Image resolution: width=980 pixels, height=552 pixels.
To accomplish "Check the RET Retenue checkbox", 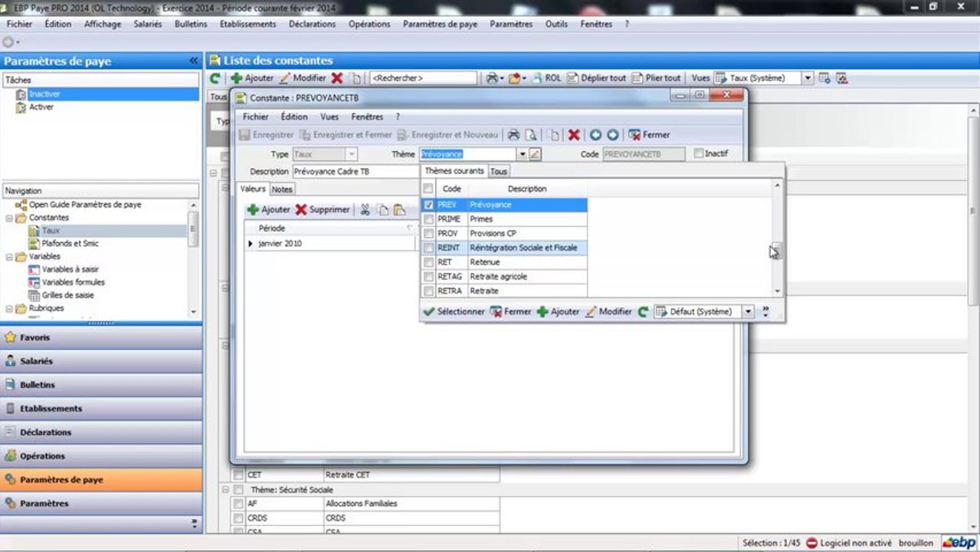I will click(x=428, y=262).
